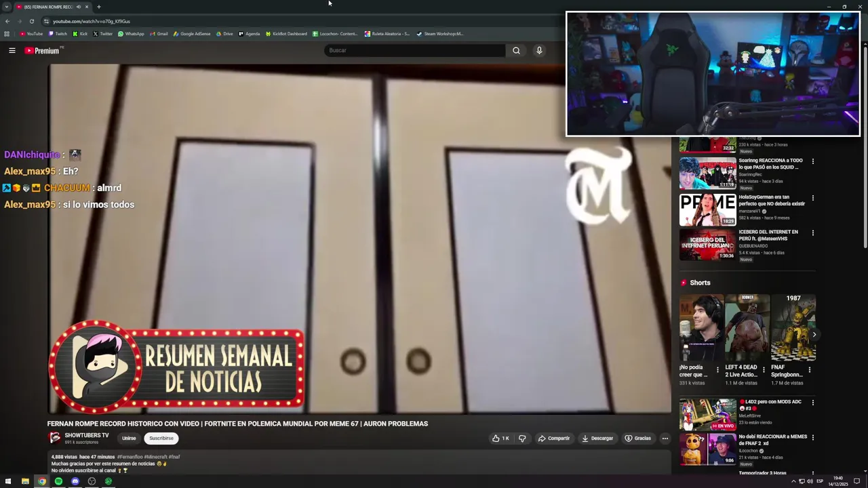The width and height of the screenshot is (868, 488).
Task: Open options for FNAF Springbonnie short
Action: pos(810,370)
